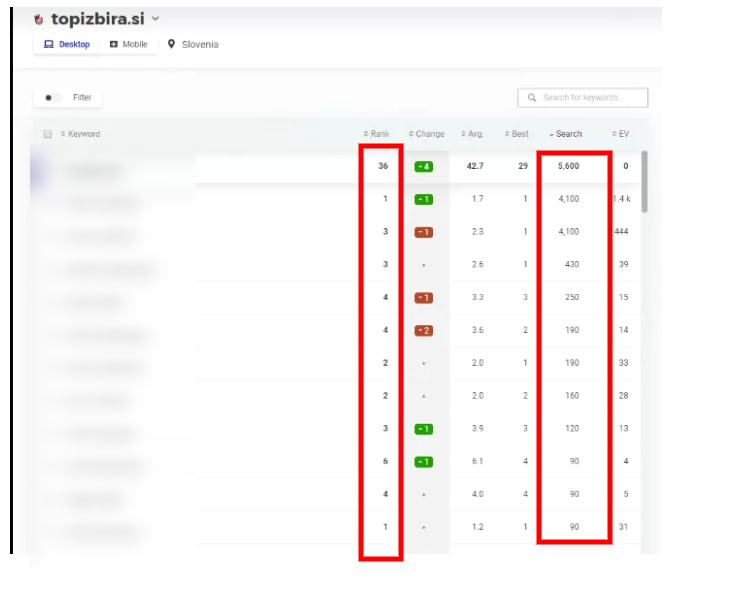Sort table by Best column

coord(517,134)
